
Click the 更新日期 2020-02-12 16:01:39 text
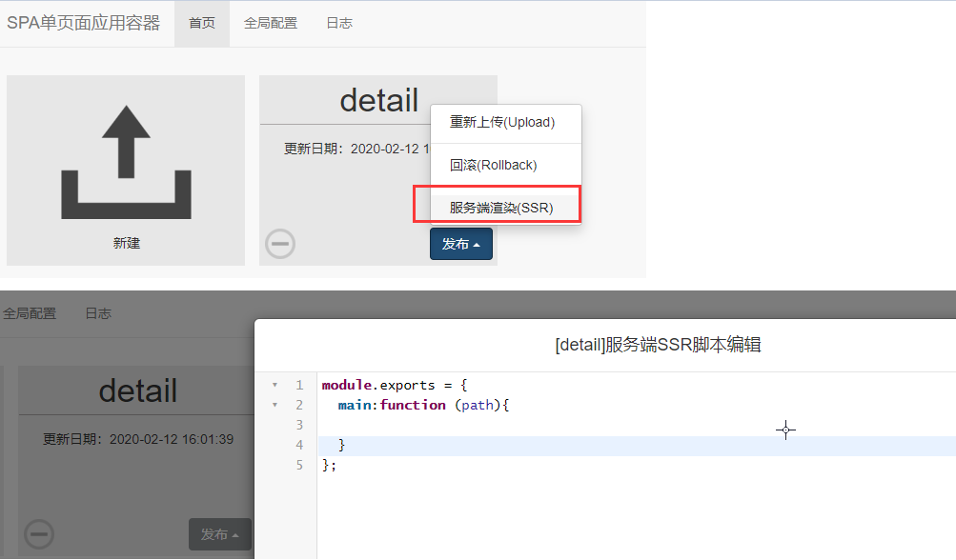(138, 439)
